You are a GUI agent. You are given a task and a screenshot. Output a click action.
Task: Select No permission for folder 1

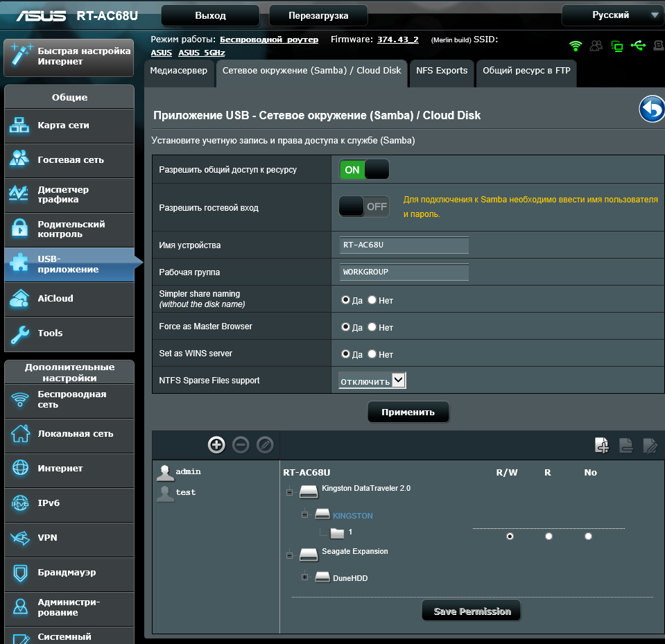pos(588,537)
